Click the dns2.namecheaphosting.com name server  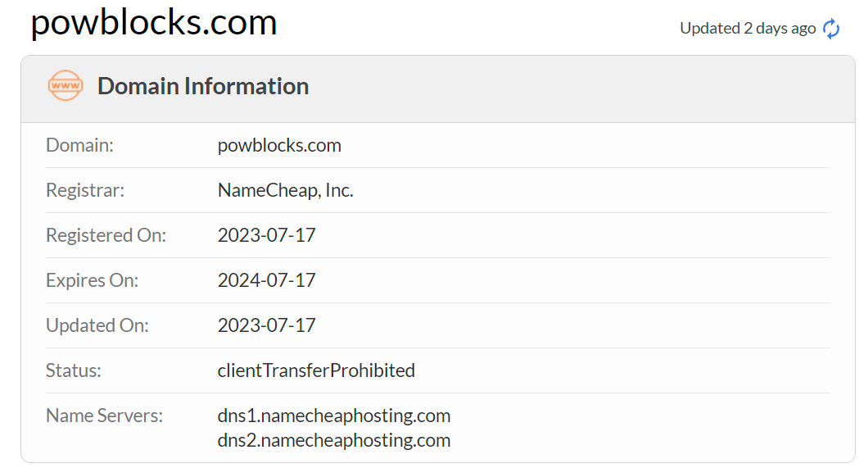coord(334,440)
